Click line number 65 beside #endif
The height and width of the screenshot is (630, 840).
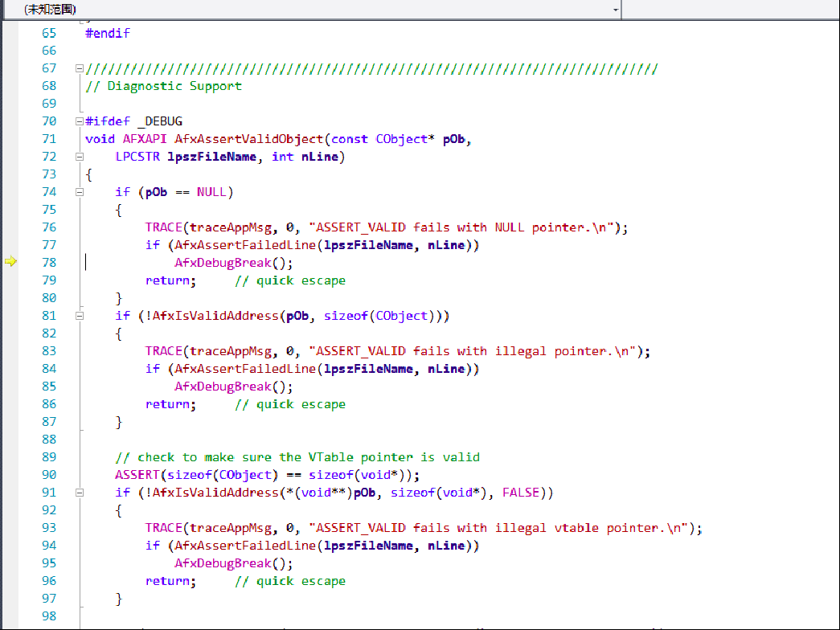click(48, 33)
